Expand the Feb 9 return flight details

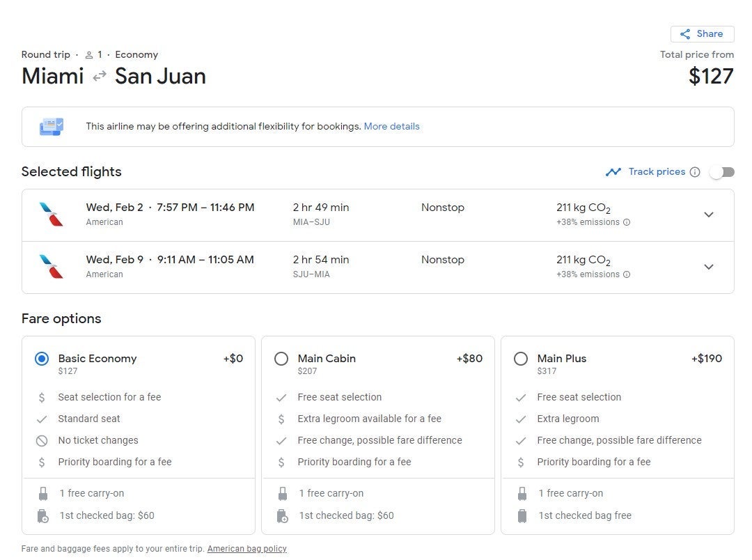[x=708, y=267]
